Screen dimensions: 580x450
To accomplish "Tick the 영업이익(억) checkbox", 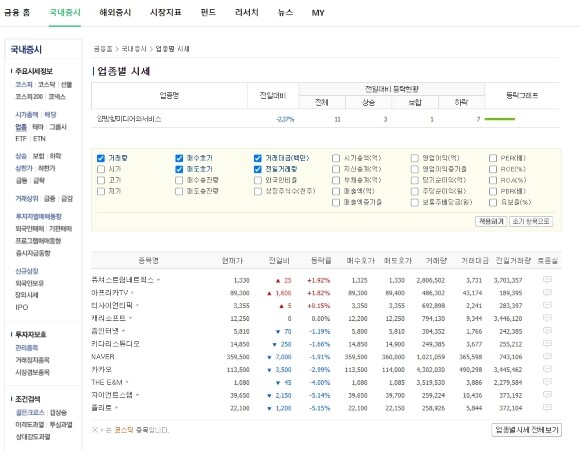I will point(415,158).
